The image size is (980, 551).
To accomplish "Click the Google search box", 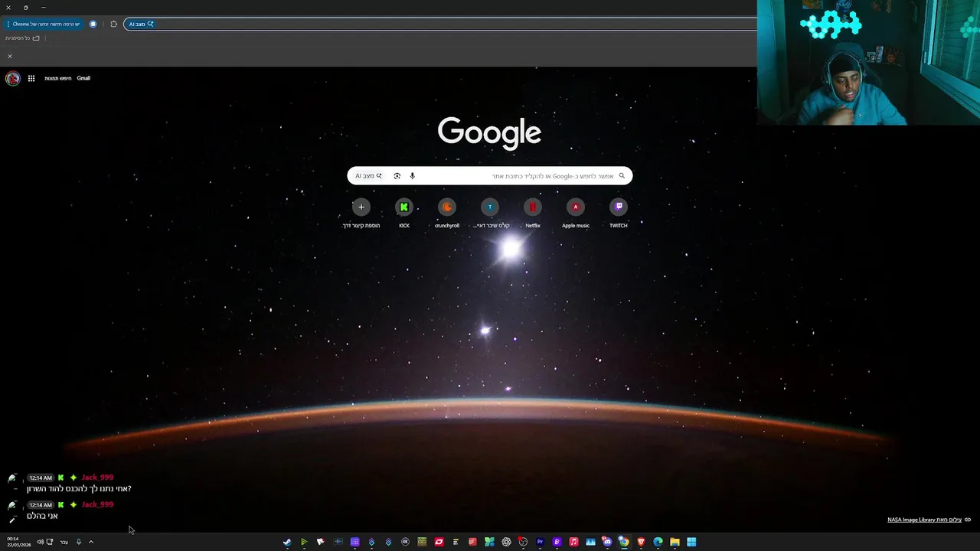I will pyautogui.click(x=490, y=176).
